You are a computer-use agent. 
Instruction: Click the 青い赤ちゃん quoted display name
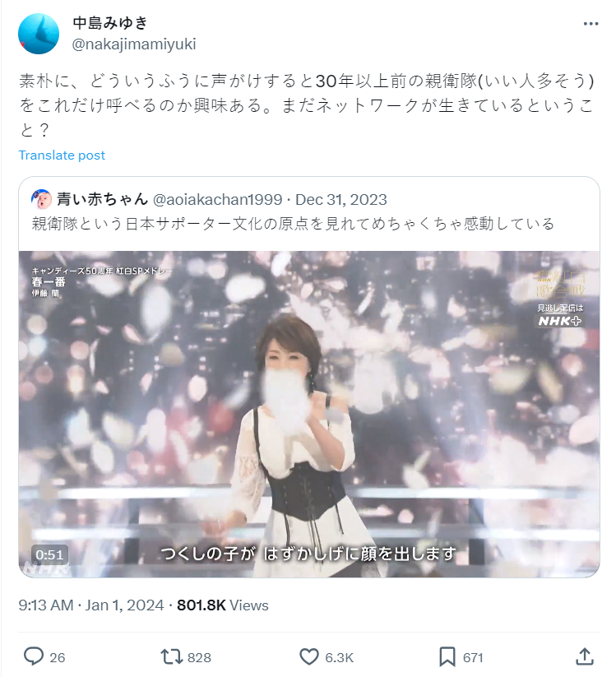coord(102,199)
